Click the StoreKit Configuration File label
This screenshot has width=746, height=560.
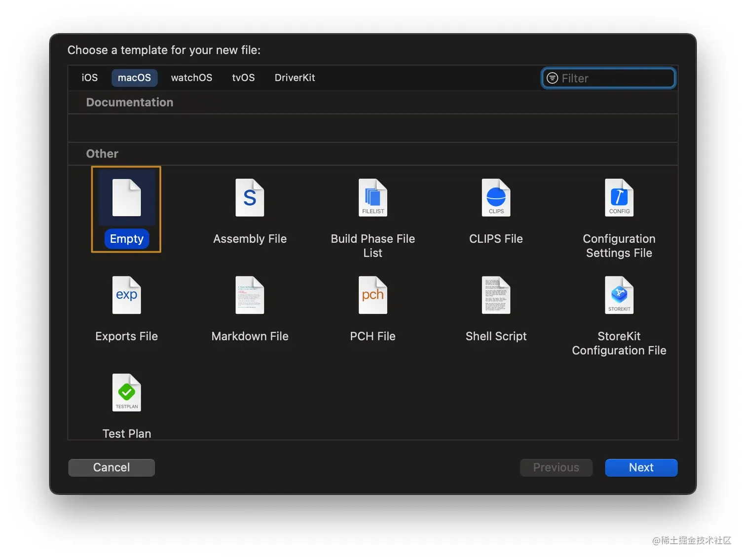[619, 343]
